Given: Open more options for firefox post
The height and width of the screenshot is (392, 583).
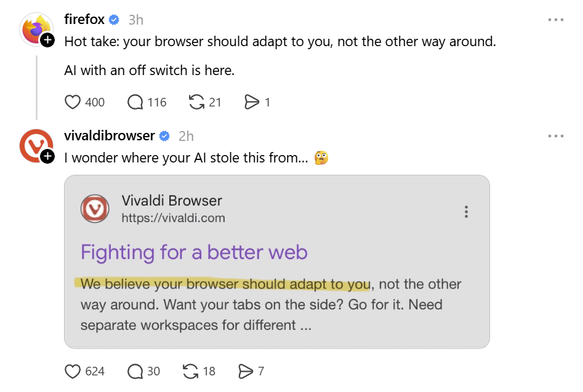Looking at the screenshot, I should point(555,20).
